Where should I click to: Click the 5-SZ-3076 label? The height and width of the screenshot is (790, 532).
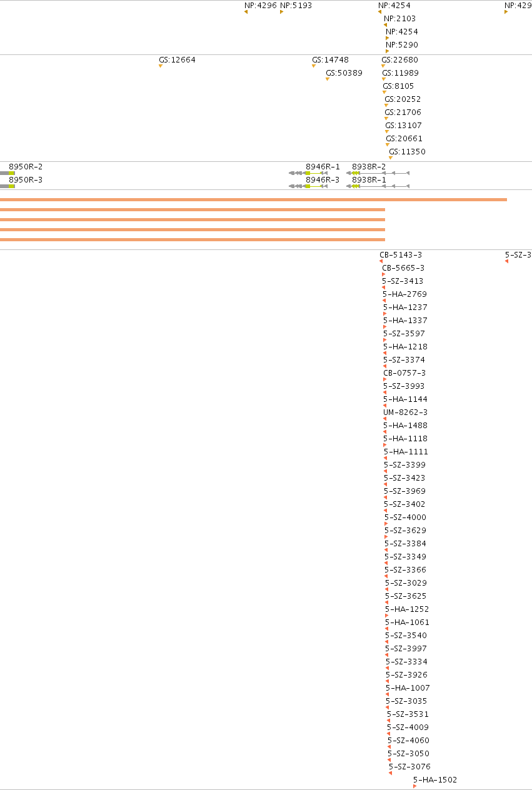coord(409,767)
